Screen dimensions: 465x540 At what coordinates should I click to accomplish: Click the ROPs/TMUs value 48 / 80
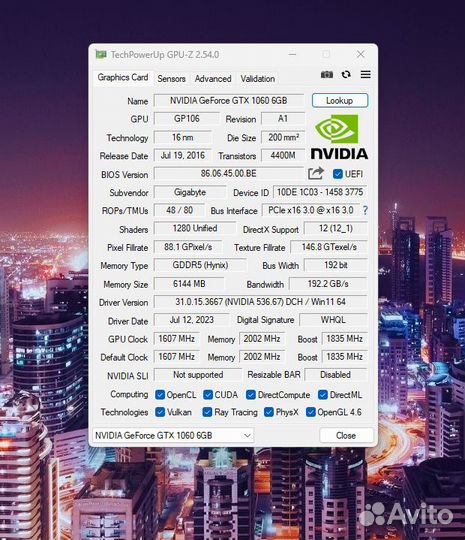179,210
